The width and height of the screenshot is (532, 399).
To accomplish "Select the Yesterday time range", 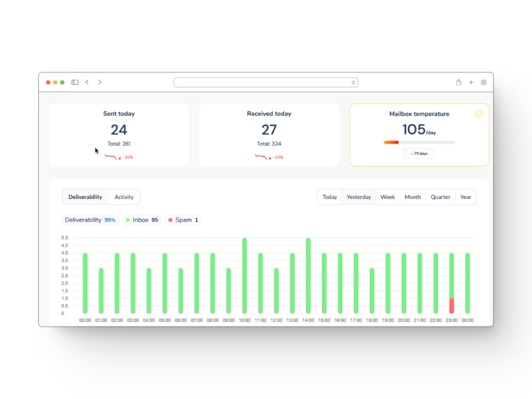I will pos(358,197).
